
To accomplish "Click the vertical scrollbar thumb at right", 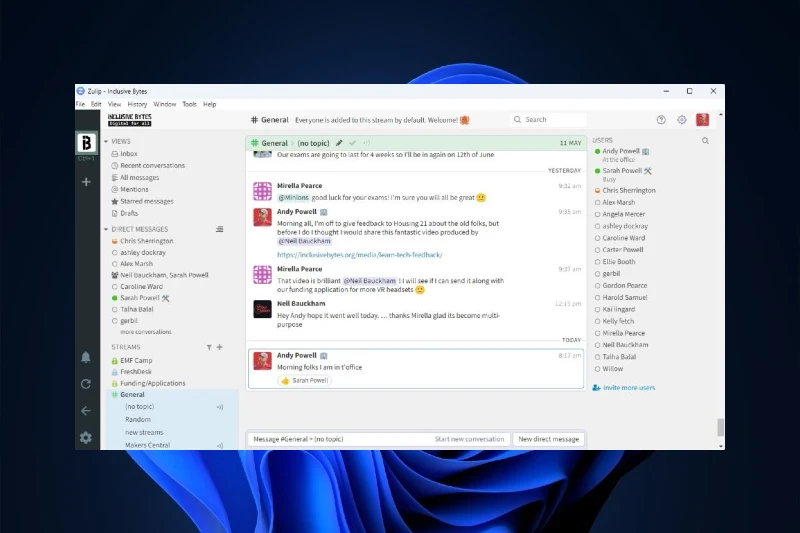I will tap(720, 427).
